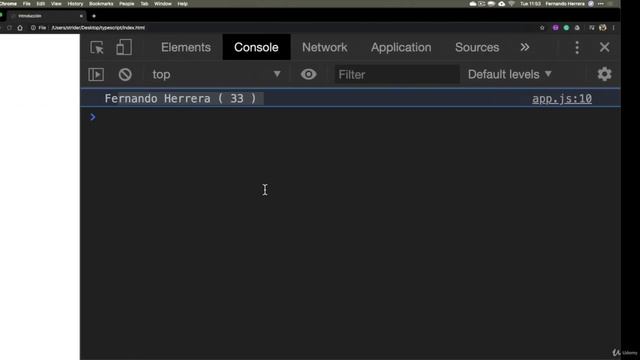Open the app.js:10 source link

(562, 98)
